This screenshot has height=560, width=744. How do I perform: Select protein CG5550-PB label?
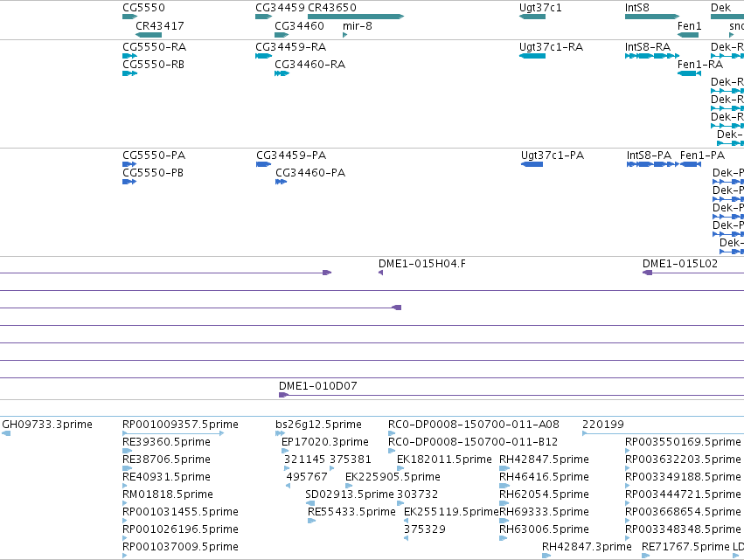coord(153,173)
